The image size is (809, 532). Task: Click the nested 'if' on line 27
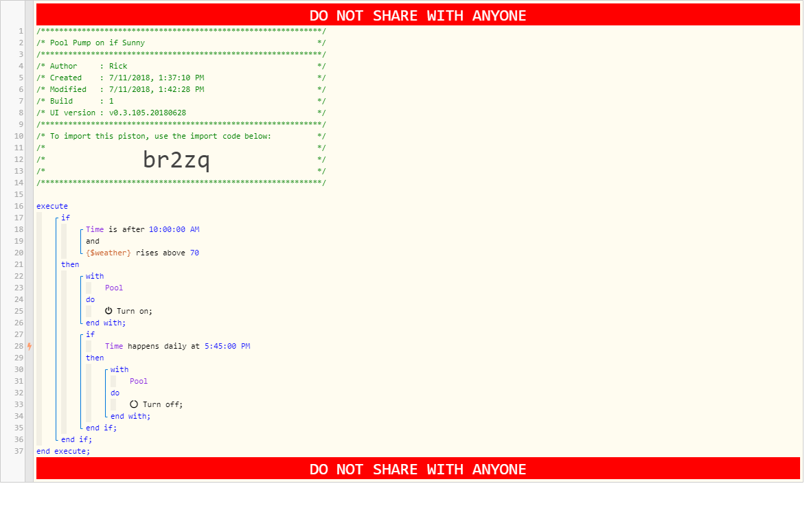point(90,334)
